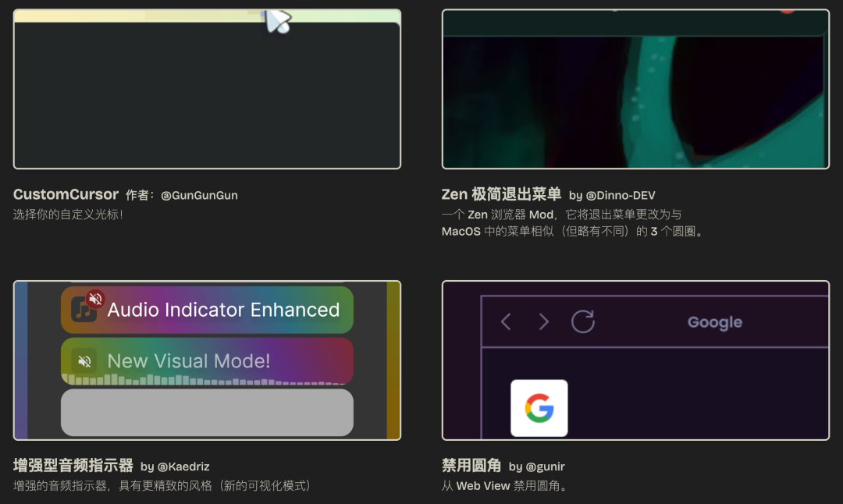The width and height of the screenshot is (843, 504).
Task: Click the CustomCursor preview thumbnail
Action: [x=207, y=88]
